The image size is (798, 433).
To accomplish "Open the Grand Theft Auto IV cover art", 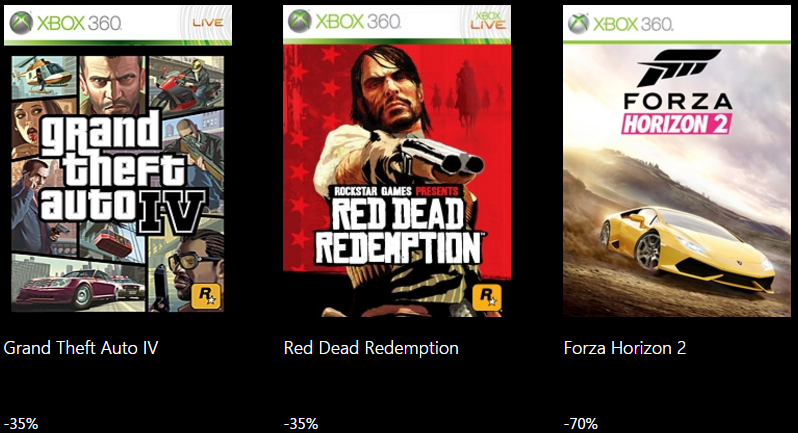I will (118, 161).
